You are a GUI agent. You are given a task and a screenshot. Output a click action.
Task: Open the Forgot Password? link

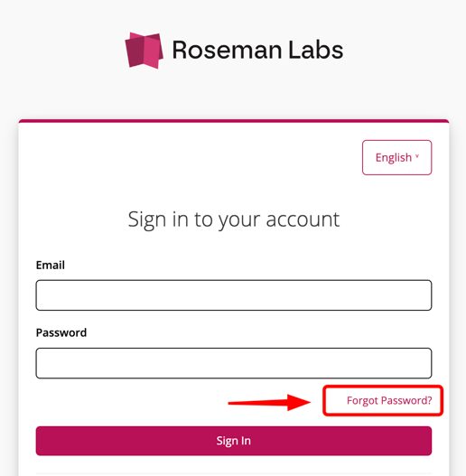point(389,400)
